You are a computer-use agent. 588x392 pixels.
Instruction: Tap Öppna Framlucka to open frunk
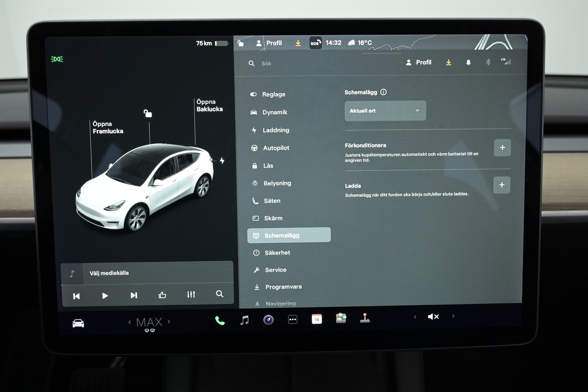click(108, 127)
